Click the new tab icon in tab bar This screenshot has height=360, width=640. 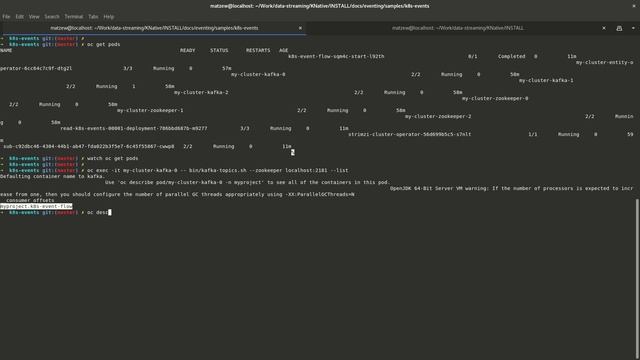pos(619,28)
